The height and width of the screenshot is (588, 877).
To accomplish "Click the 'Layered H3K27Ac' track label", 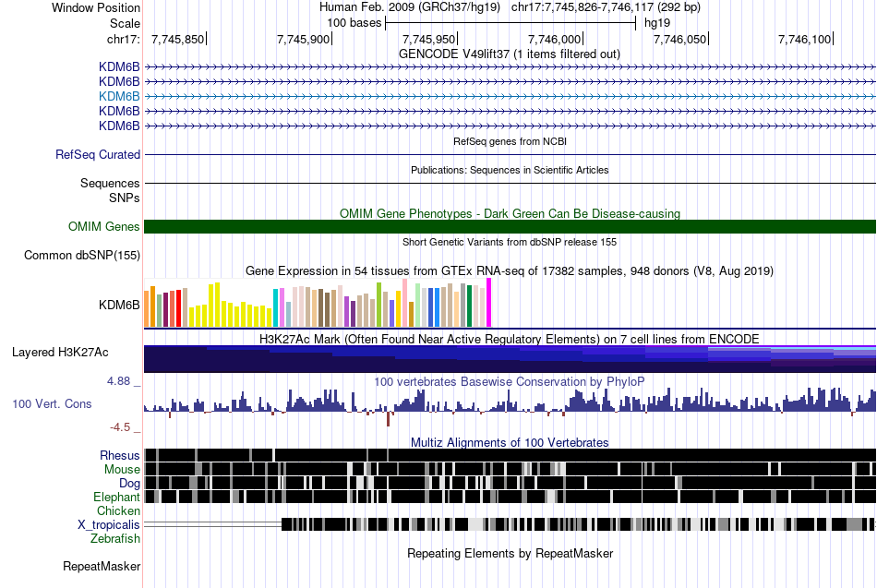I will [60, 353].
